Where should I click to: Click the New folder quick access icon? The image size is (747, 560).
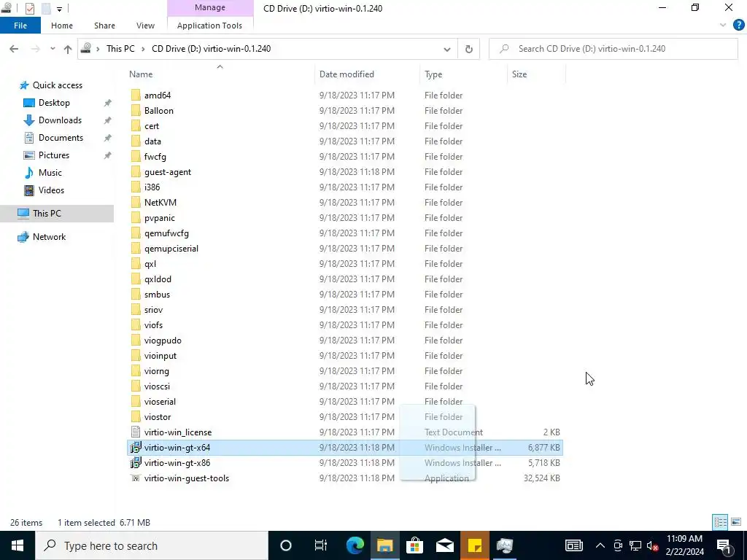point(46,8)
